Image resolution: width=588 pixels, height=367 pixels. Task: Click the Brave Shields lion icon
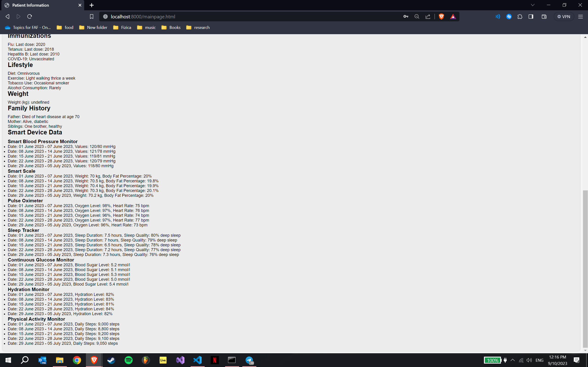[441, 17]
